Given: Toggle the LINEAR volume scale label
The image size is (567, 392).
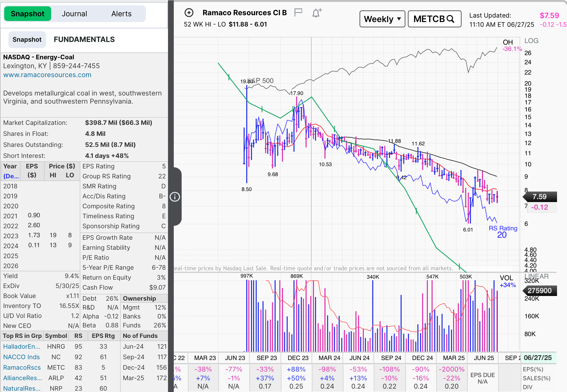Looking at the screenshot, I should pos(537,276).
